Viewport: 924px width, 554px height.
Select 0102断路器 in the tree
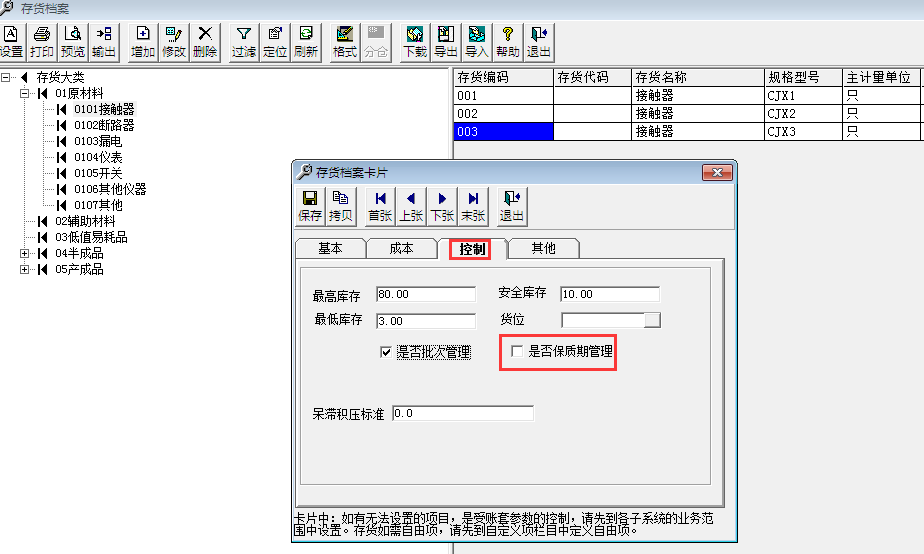pos(104,125)
